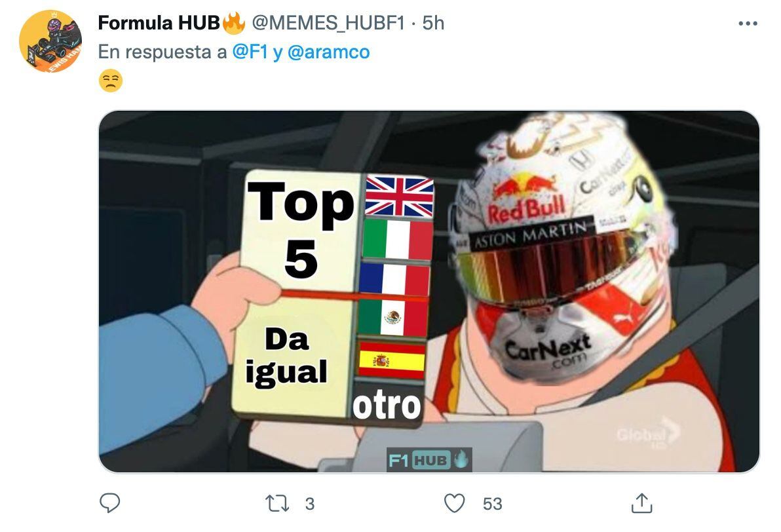Click the Formula HUB display name
This screenshot has width=781, height=532.
[x=159, y=23]
